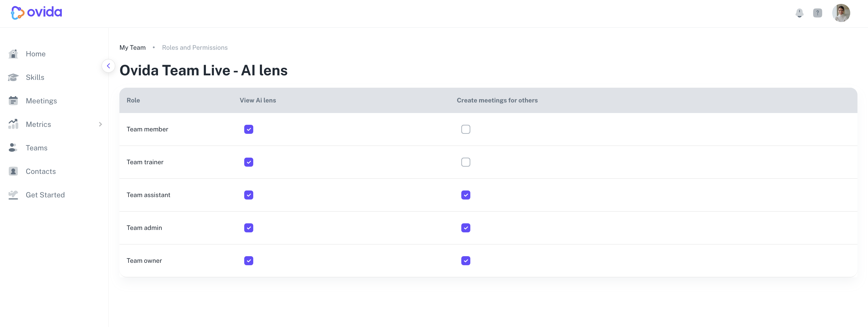Screen dimensions: 868x327
Task: Select the Team assistant role label
Action: click(x=148, y=195)
